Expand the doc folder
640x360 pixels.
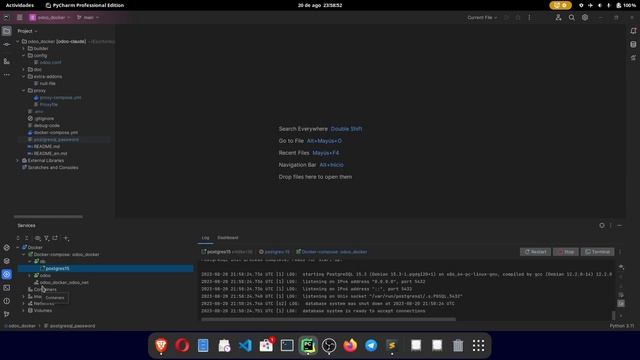tap(24, 69)
